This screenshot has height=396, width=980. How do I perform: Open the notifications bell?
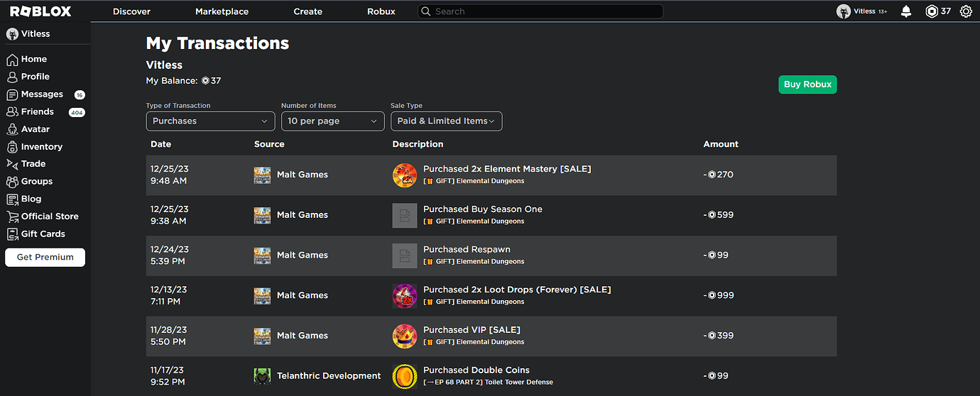[x=906, y=11]
